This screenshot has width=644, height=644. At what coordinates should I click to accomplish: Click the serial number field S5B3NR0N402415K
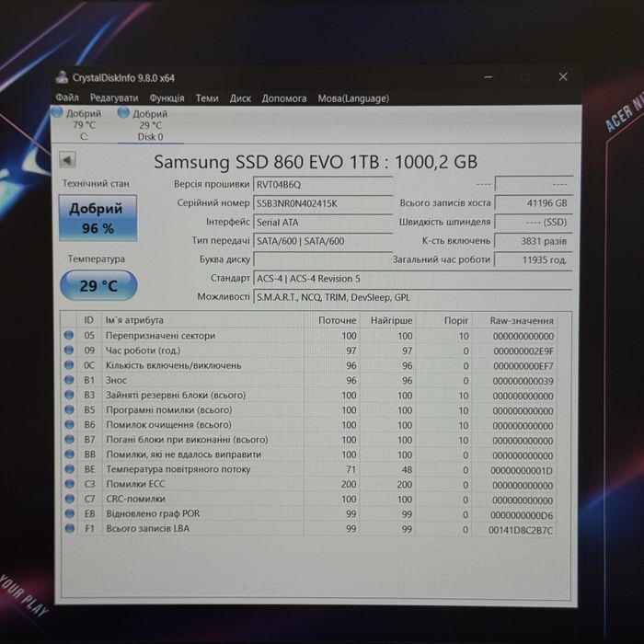coord(323,203)
